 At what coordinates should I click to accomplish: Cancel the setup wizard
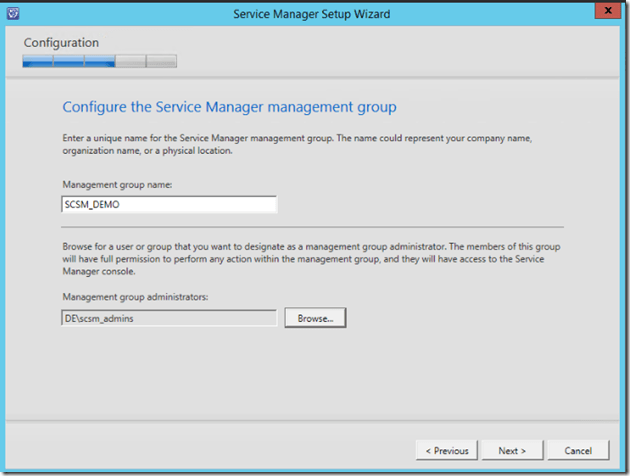coord(577,450)
